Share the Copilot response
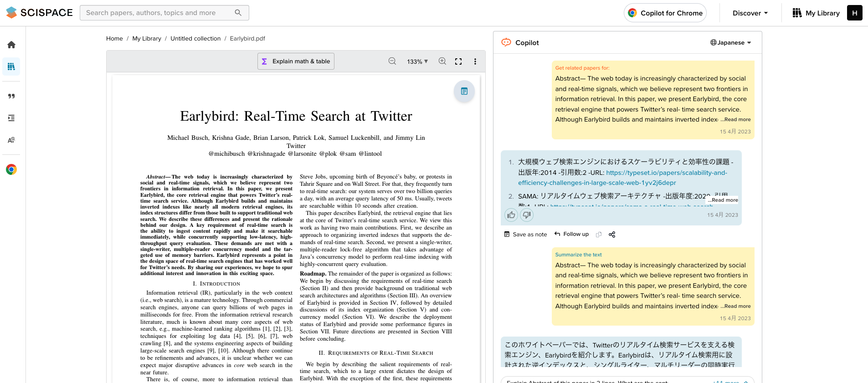This screenshot has width=868, height=383. click(612, 235)
